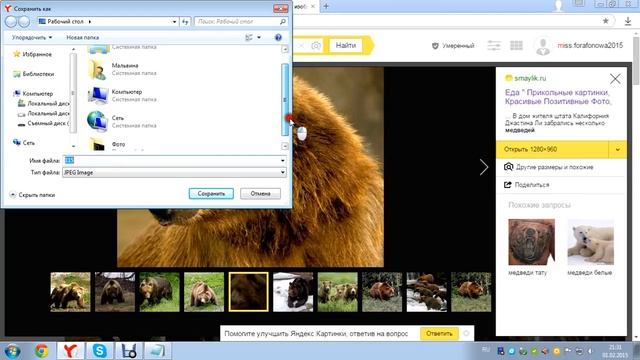Click the forward arrow in Save dialog
The image size is (640, 360).
tap(24, 21)
